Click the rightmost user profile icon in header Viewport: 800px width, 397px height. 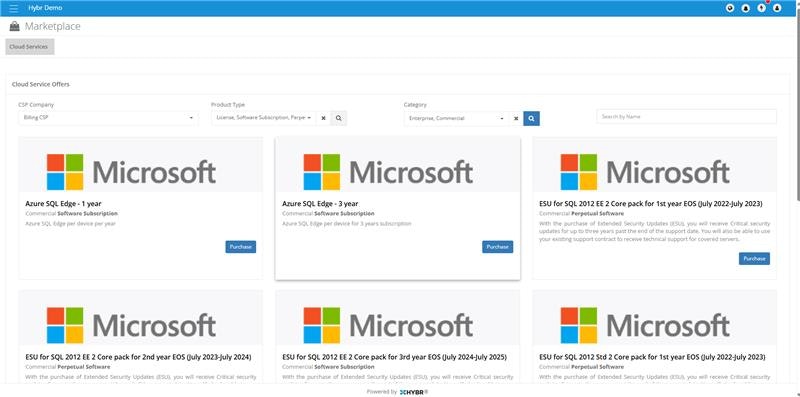777,8
